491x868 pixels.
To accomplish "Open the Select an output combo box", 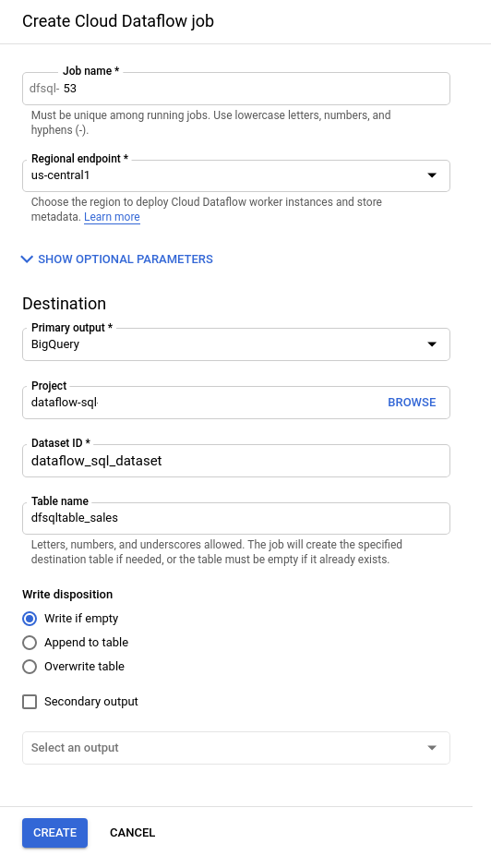I will (x=236, y=748).
